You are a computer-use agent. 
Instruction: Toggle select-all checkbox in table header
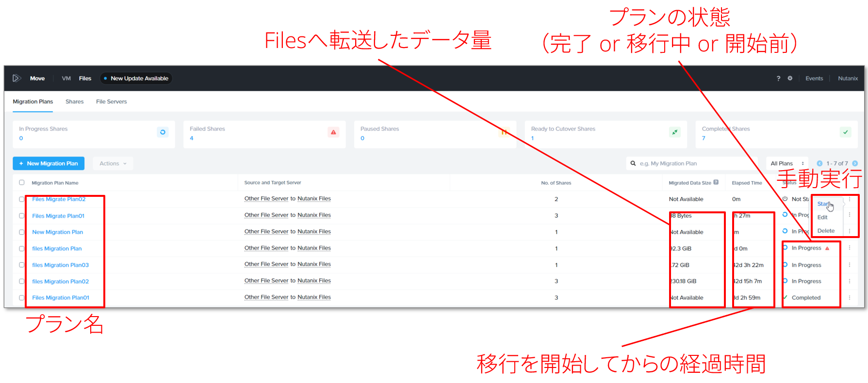tap(21, 182)
